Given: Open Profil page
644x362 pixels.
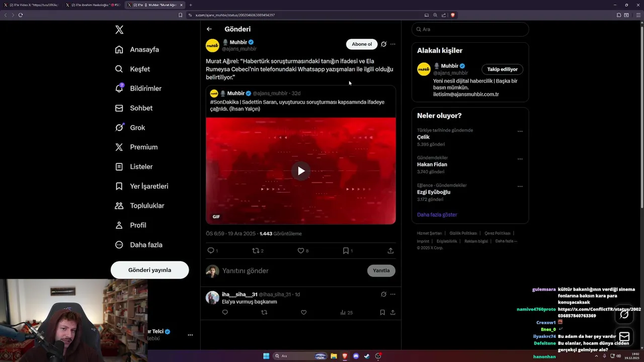Looking at the screenshot, I should (131, 225).
